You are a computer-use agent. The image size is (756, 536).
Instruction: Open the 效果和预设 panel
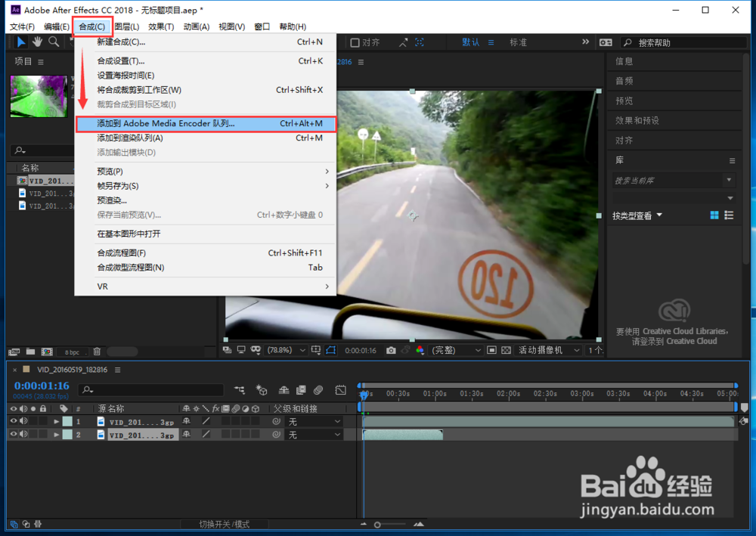[637, 120]
